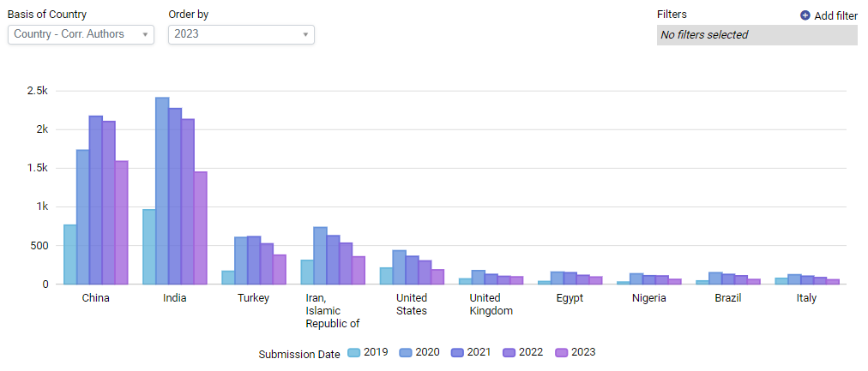Click the 2023 legend swatch
Viewport: 868px width, 371px height.
pyautogui.click(x=563, y=352)
